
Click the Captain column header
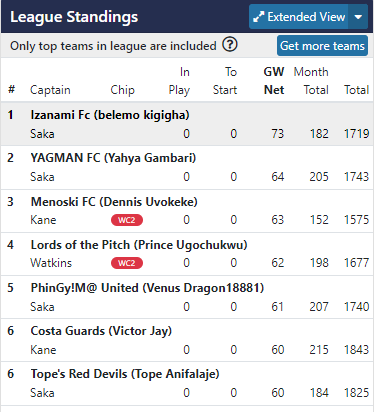pos(50,90)
